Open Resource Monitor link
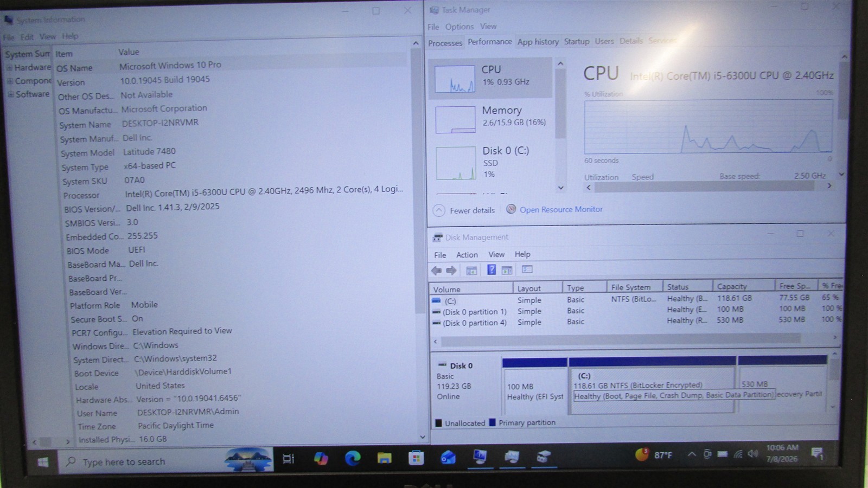 (561, 209)
